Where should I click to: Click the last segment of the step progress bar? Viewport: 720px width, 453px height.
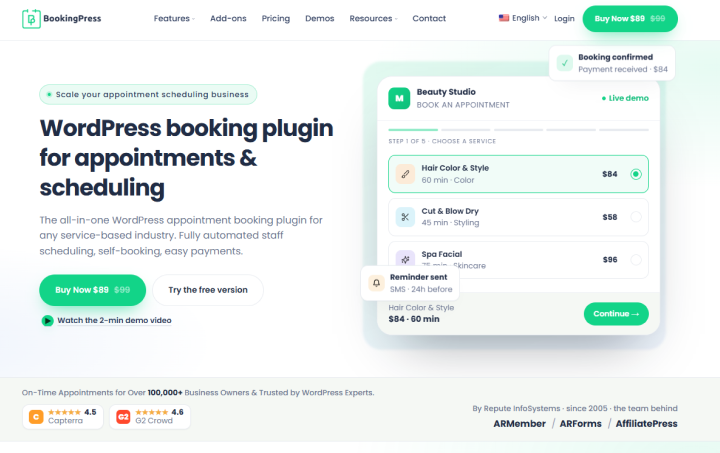pos(624,130)
